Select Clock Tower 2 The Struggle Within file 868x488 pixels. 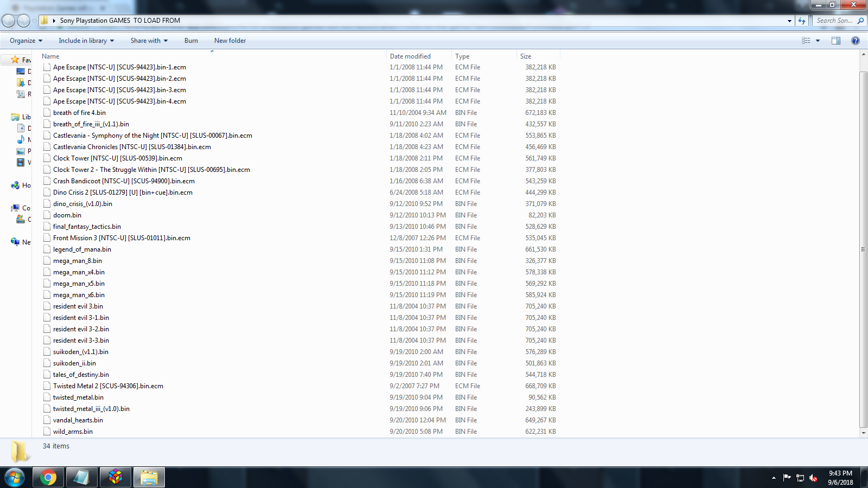click(151, 170)
